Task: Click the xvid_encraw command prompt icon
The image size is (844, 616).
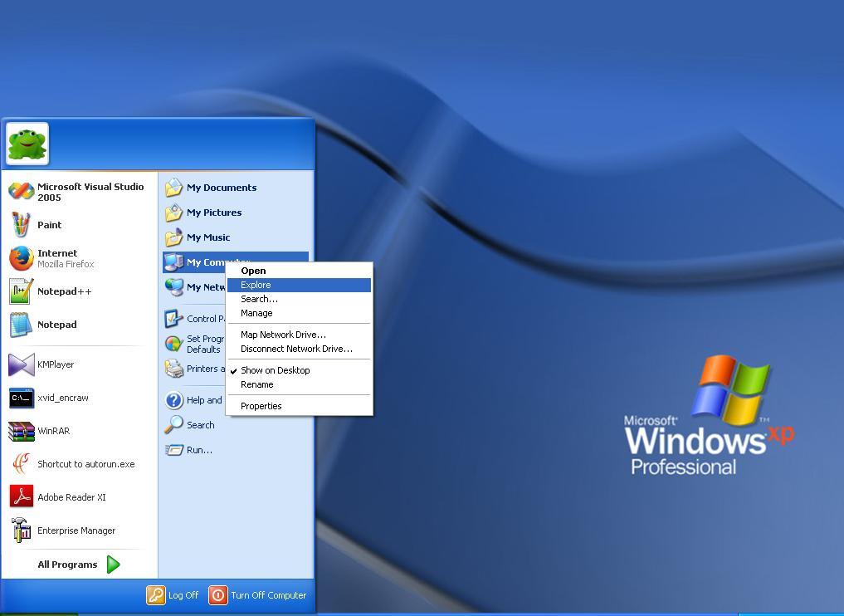Action: (22, 398)
